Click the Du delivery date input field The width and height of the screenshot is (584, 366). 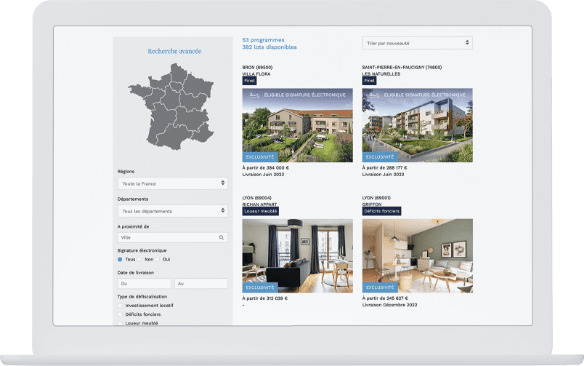145,284
